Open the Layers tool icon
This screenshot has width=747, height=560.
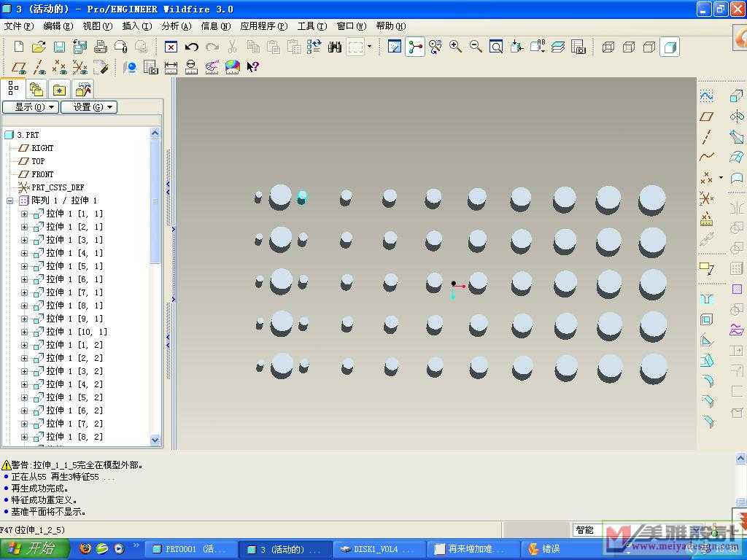558,47
